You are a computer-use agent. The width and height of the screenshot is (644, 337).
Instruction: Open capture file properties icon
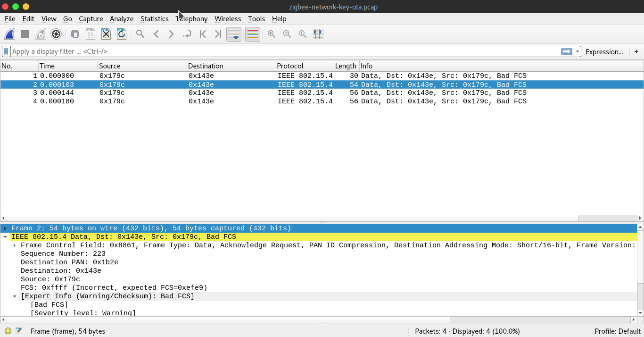[19, 331]
